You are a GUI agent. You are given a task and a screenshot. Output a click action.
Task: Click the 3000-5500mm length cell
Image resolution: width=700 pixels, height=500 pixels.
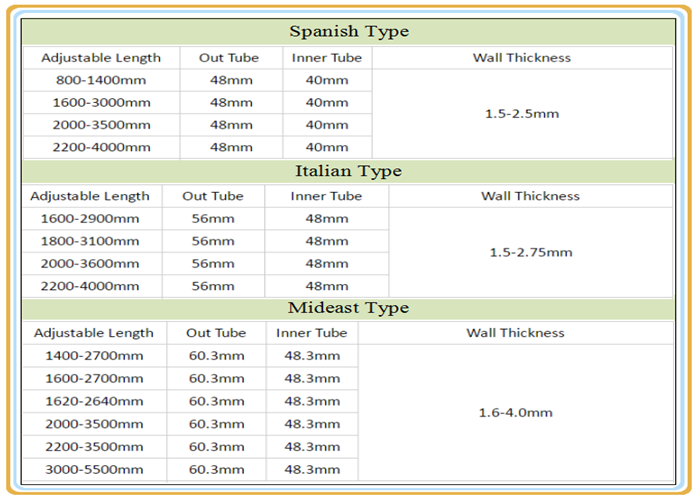tap(95, 470)
